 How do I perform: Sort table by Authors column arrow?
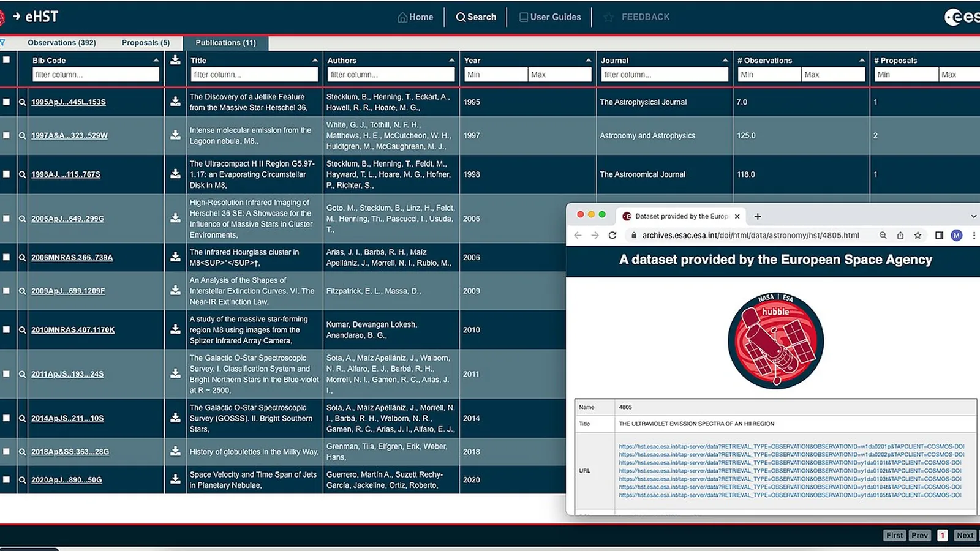pos(451,61)
